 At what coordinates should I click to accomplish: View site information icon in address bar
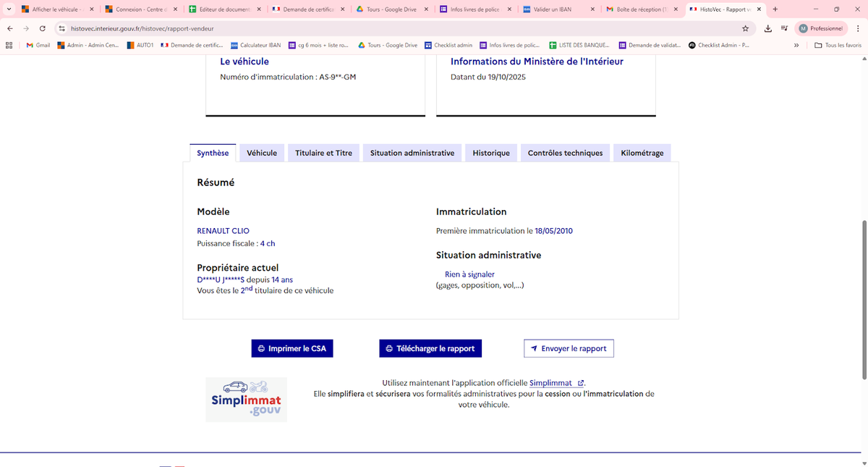tap(62, 28)
